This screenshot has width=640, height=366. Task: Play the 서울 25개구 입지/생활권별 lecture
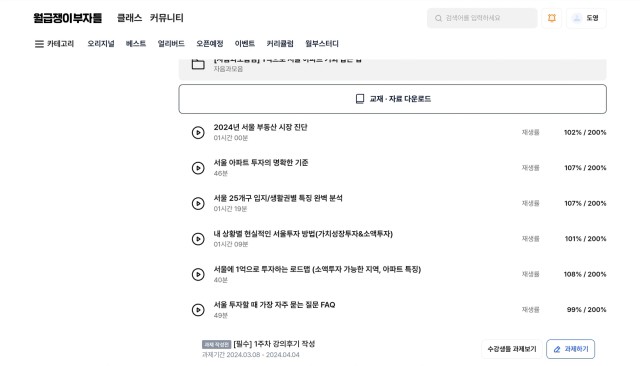tap(198, 203)
